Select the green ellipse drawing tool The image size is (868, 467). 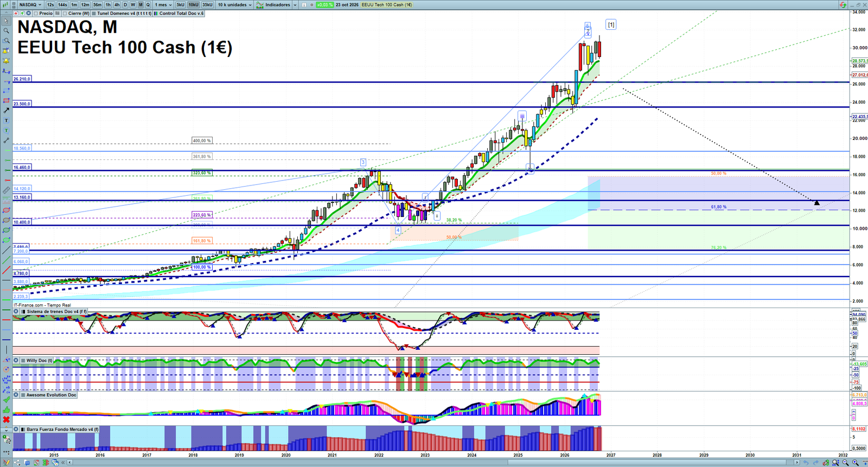(x=7, y=229)
